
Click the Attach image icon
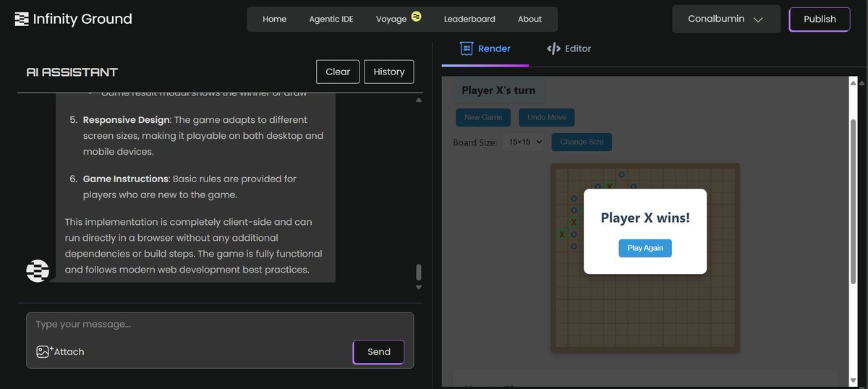click(x=44, y=351)
